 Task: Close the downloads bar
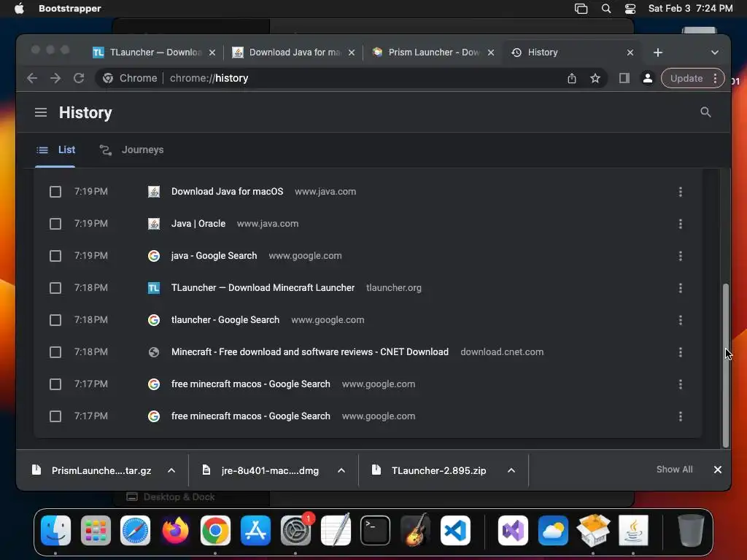click(x=718, y=470)
